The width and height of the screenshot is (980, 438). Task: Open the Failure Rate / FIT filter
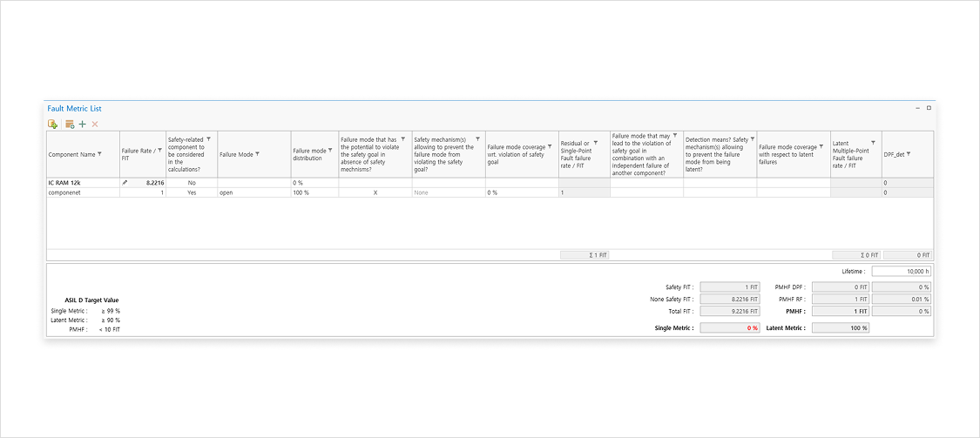pos(159,150)
